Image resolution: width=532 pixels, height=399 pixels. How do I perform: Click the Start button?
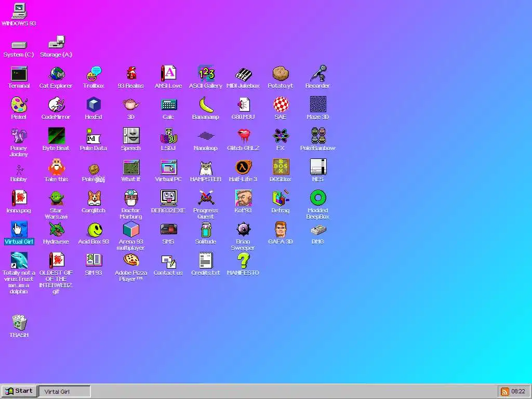click(19, 391)
